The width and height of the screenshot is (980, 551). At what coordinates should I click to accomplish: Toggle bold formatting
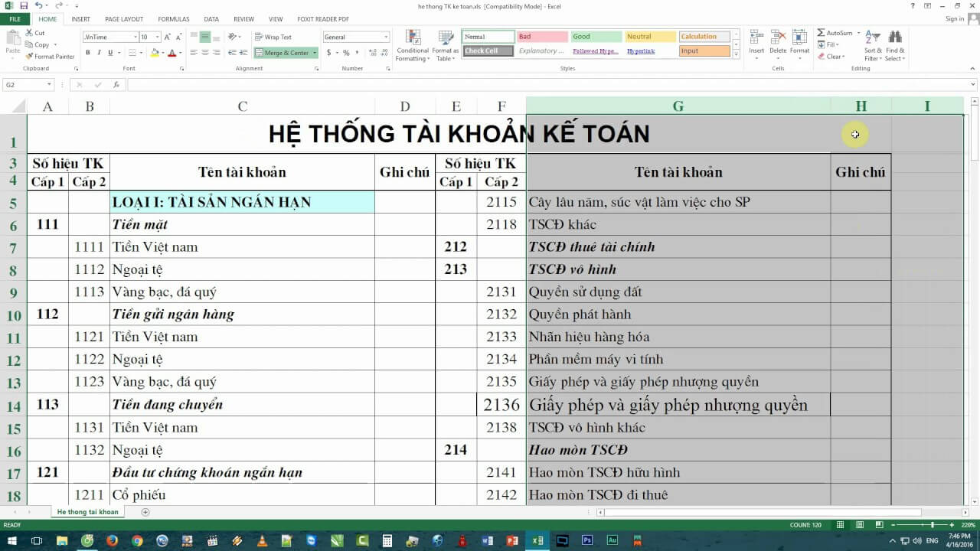(x=87, y=52)
